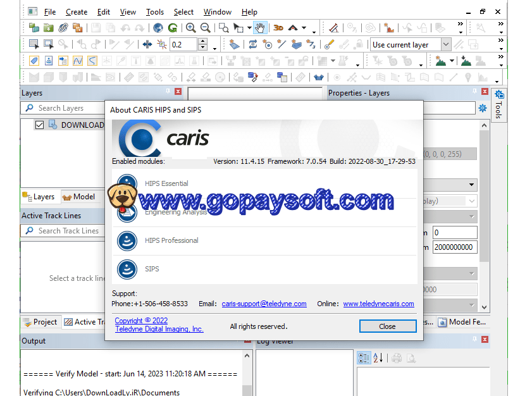Expand the first dark dropdown in Properties panel
The height and width of the screenshot is (396, 532).
(x=471, y=185)
